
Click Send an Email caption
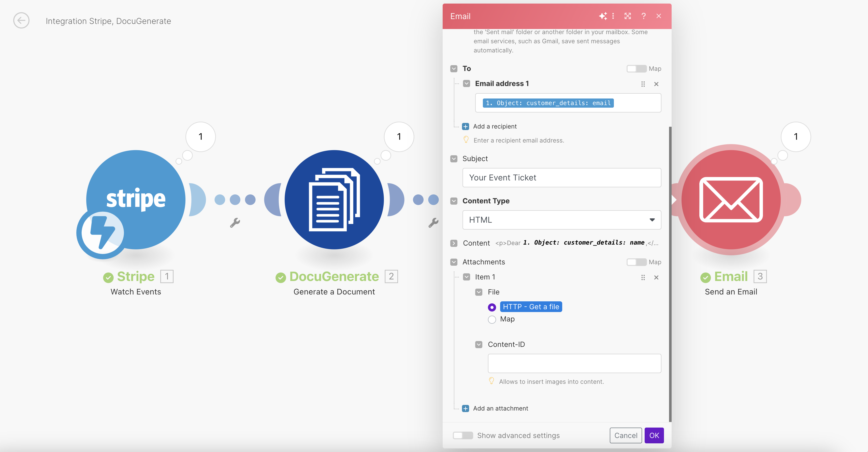(731, 292)
